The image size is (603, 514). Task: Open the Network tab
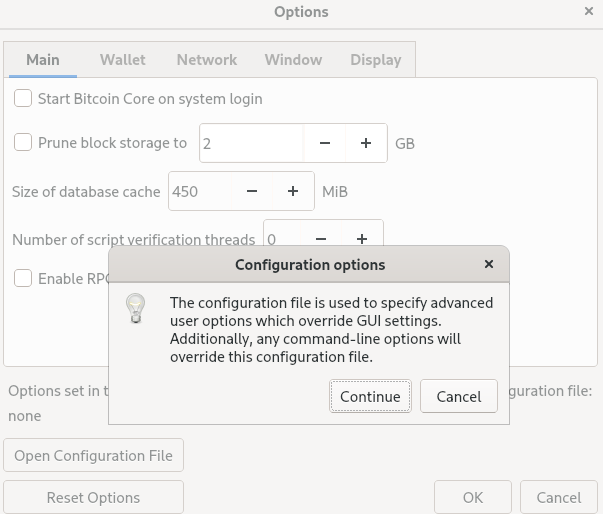[207, 60]
